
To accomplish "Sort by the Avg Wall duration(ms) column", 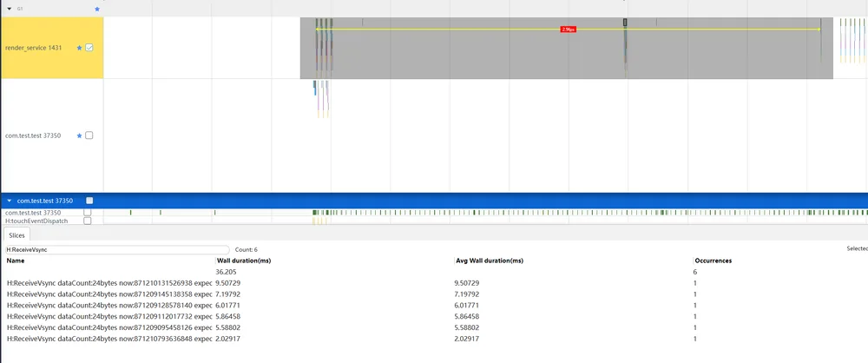I will pos(490,261).
